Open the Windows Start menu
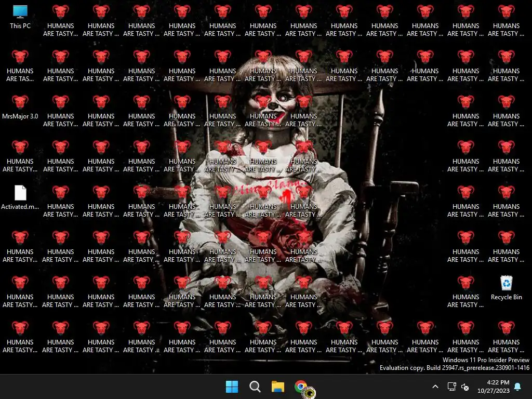 (232, 387)
